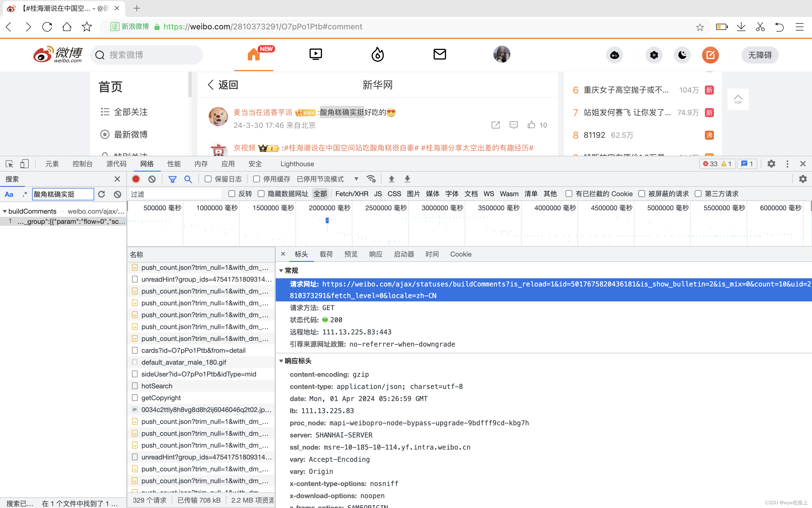The width and height of the screenshot is (812, 508).
Task: Reply to comment via comment icon
Action: pyautogui.click(x=514, y=125)
